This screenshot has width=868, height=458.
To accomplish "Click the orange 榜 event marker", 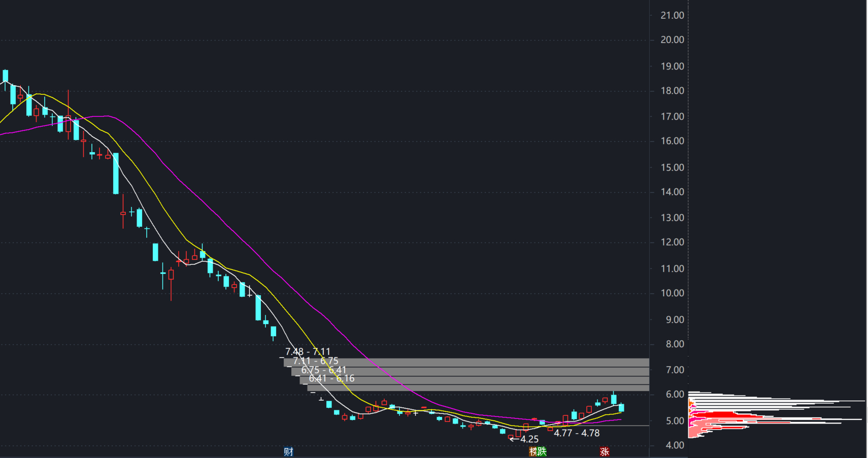I will (x=533, y=451).
